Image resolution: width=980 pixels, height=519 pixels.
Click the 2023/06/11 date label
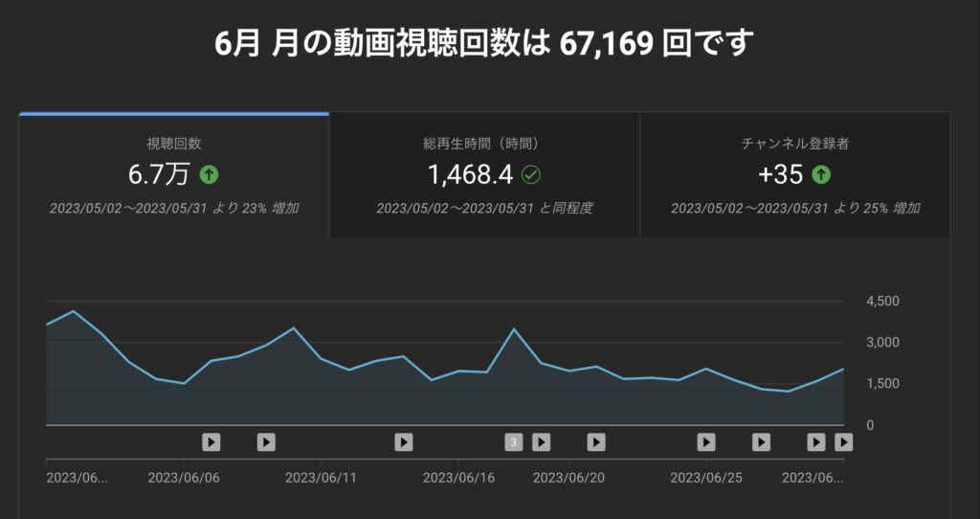pyautogui.click(x=322, y=477)
